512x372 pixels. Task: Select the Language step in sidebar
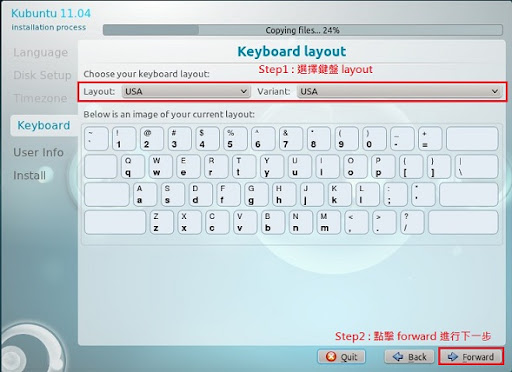coord(40,53)
